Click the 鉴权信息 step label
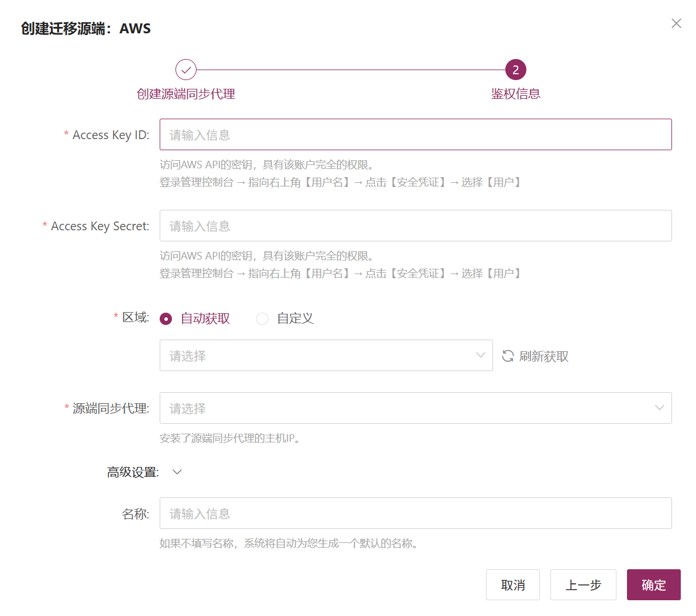696x616 pixels. click(x=515, y=94)
